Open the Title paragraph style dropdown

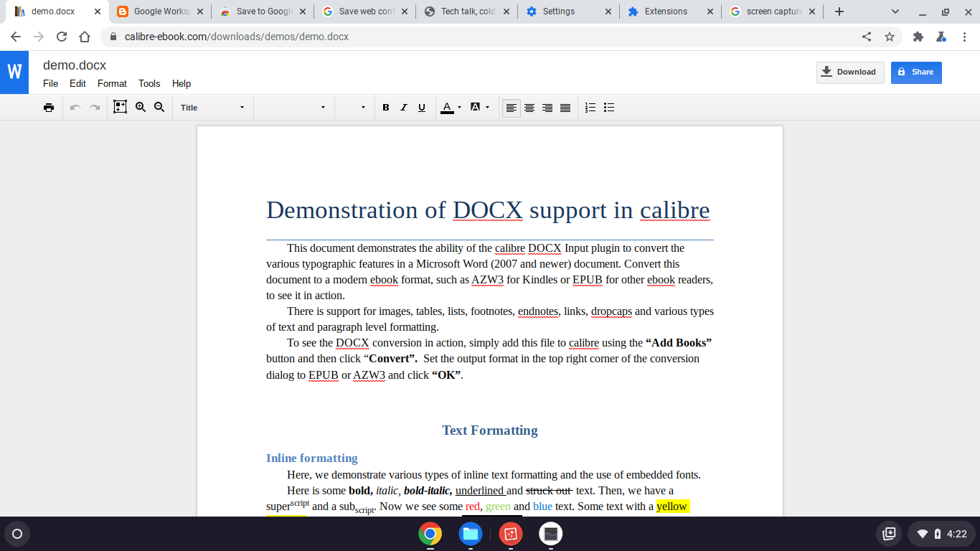pos(212,107)
